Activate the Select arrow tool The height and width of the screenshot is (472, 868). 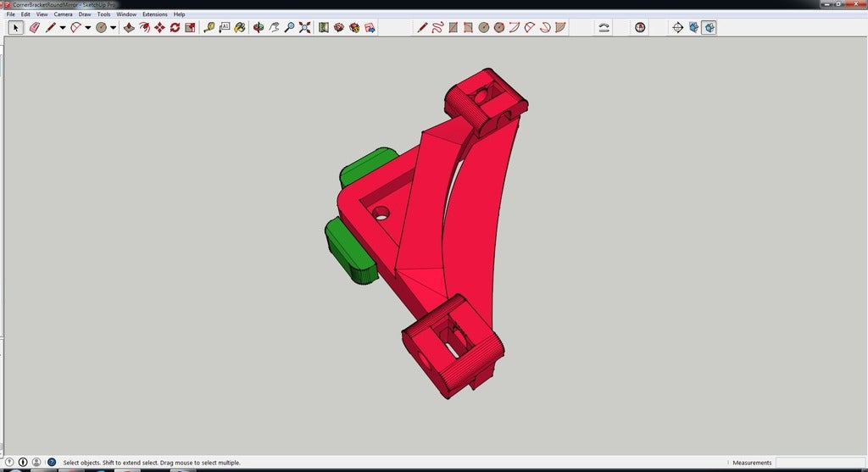pyautogui.click(x=15, y=27)
